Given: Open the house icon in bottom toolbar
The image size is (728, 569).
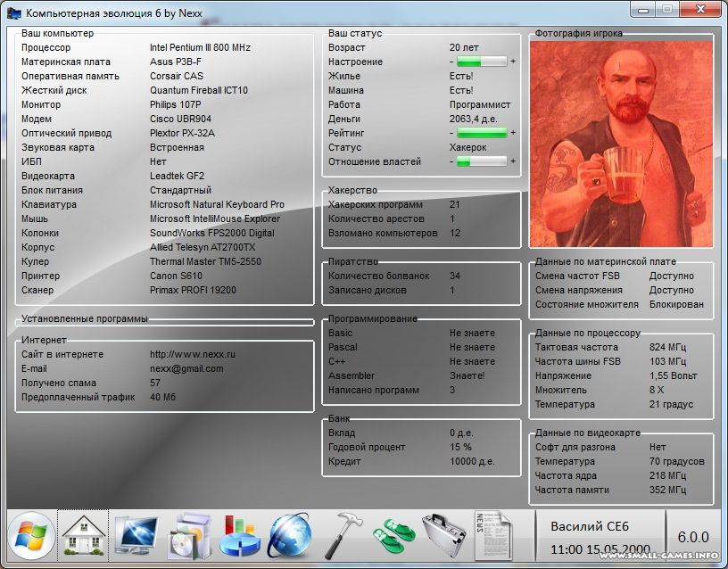Looking at the screenshot, I should pyautogui.click(x=83, y=536).
